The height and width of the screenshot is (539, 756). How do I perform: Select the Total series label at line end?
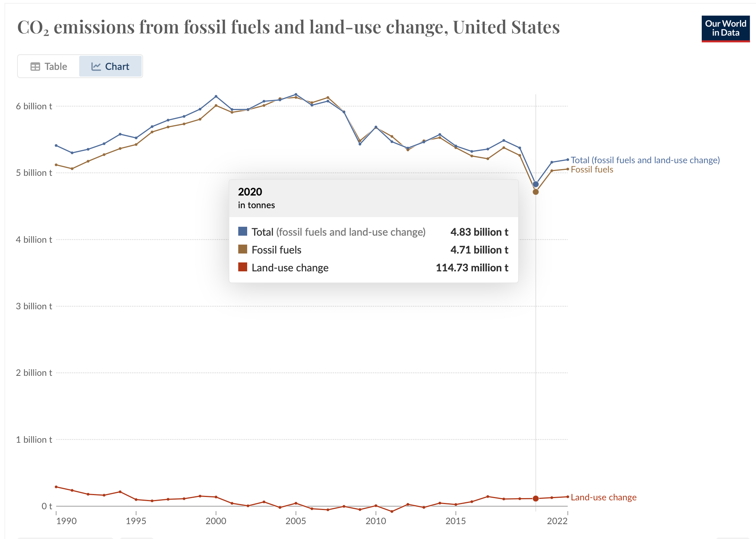pos(645,160)
